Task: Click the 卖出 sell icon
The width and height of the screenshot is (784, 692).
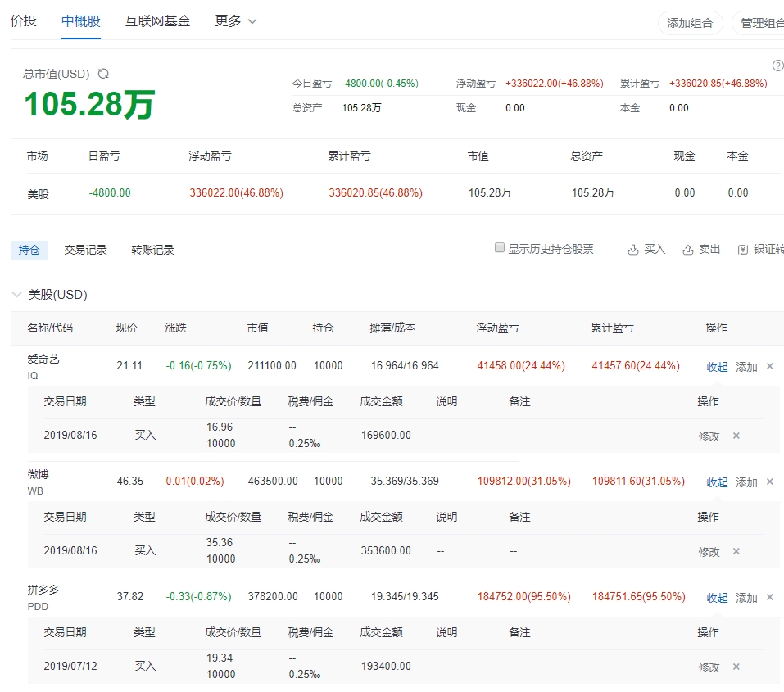Action: click(x=688, y=250)
